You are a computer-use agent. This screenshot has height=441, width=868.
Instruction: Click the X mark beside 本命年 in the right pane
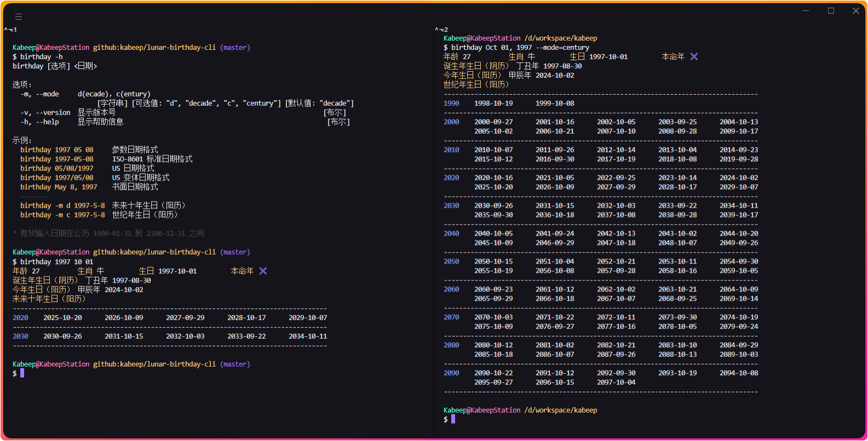coord(694,57)
